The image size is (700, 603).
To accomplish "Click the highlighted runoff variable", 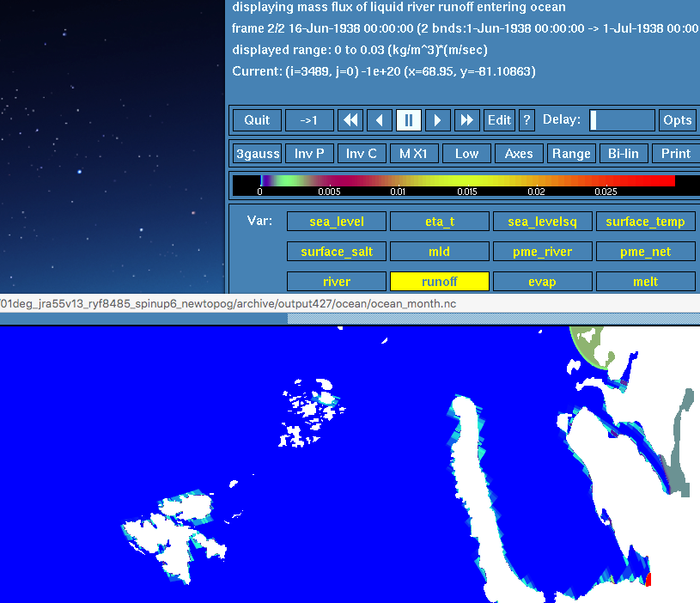I will click(x=440, y=282).
